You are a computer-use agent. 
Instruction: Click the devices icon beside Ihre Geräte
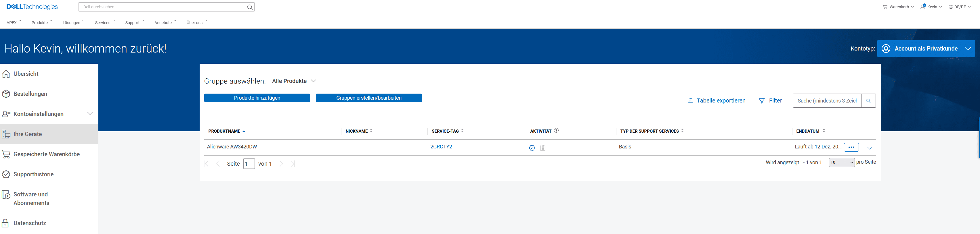click(6, 134)
